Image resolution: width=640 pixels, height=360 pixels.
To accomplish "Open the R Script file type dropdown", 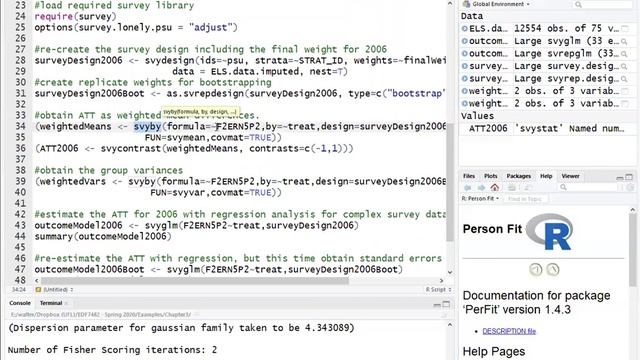I will click(438, 289).
